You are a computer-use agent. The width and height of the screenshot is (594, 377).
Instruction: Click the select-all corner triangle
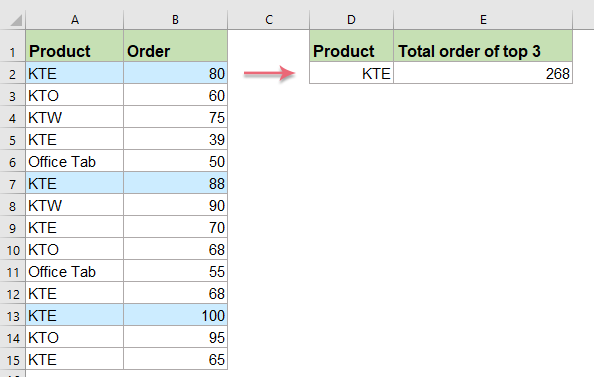(16, 20)
